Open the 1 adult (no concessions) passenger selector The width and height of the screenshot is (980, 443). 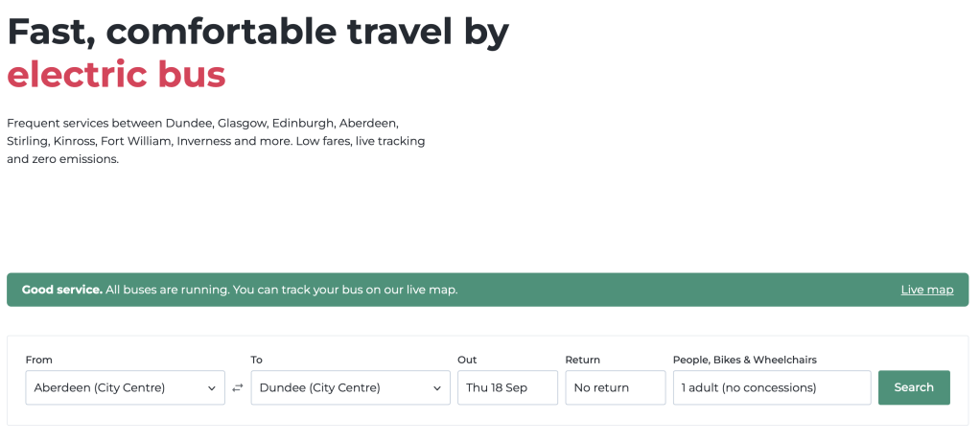[x=772, y=388]
